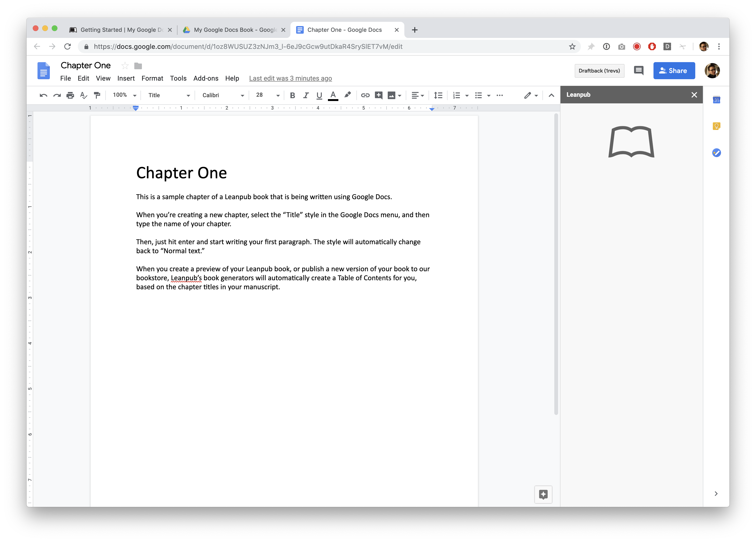The width and height of the screenshot is (756, 542).
Task: Open the Add-ons menu
Action: click(206, 78)
